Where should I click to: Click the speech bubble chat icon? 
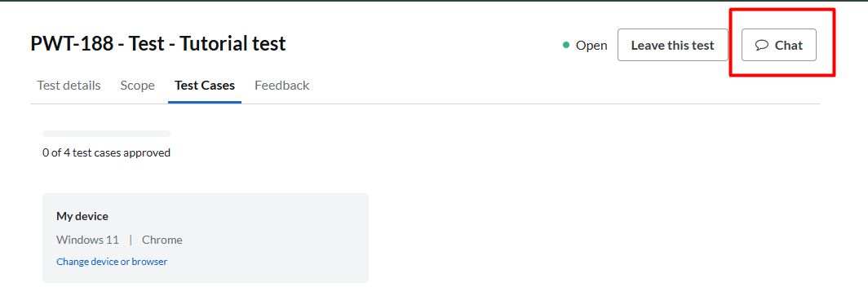[x=762, y=45]
